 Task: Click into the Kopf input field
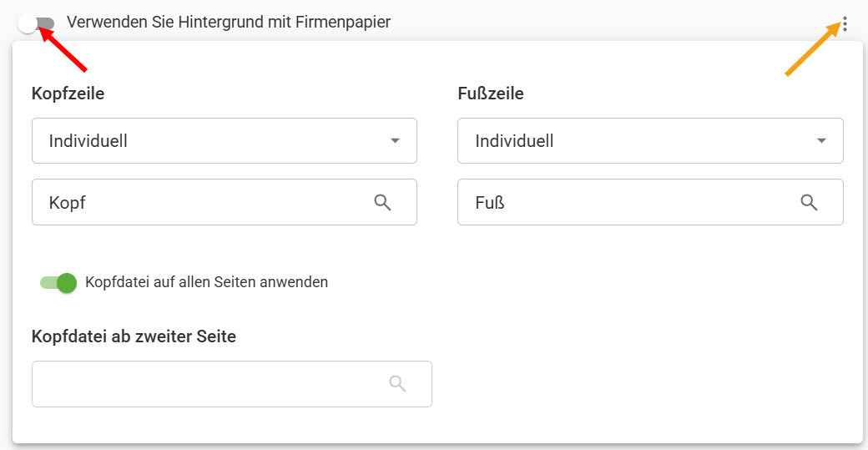point(225,202)
